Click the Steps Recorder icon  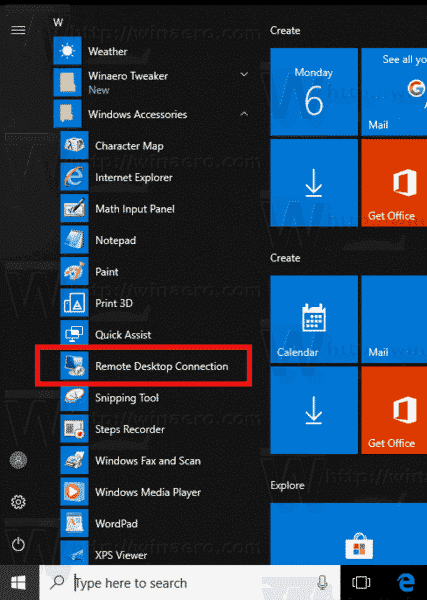(74, 429)
